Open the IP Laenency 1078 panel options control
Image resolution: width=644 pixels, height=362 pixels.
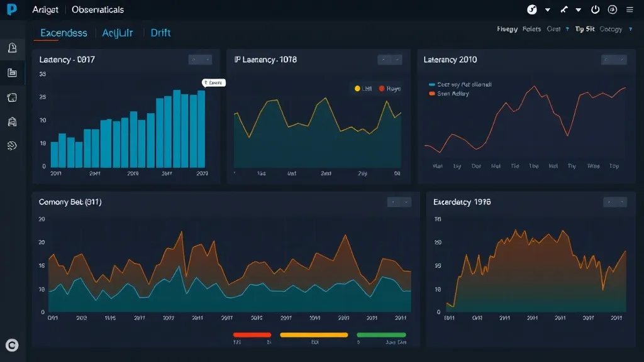(390, 60)
